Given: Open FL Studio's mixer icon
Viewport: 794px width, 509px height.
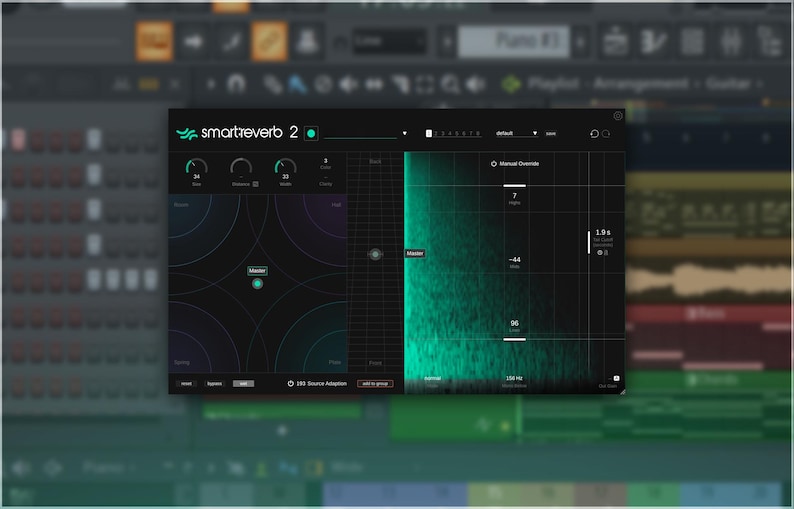Looking at the screenshot, I should pyautogui.click(x=732, y=41).
